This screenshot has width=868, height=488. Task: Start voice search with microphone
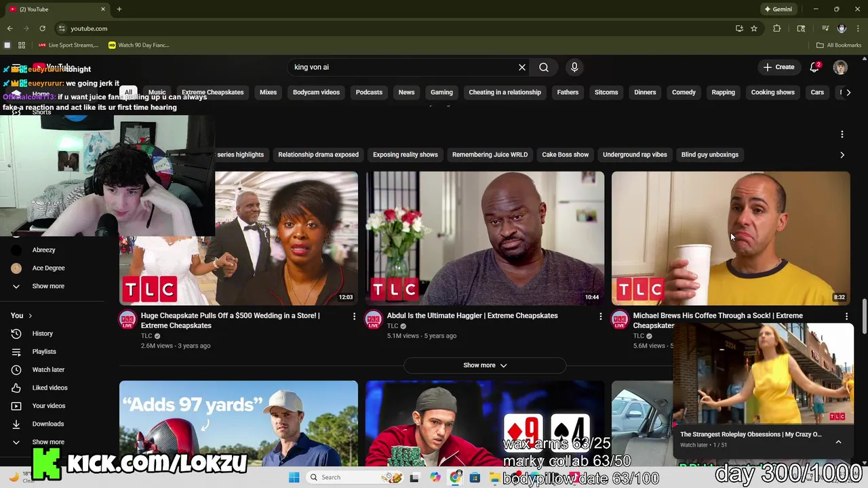click(x=574, y=67)
